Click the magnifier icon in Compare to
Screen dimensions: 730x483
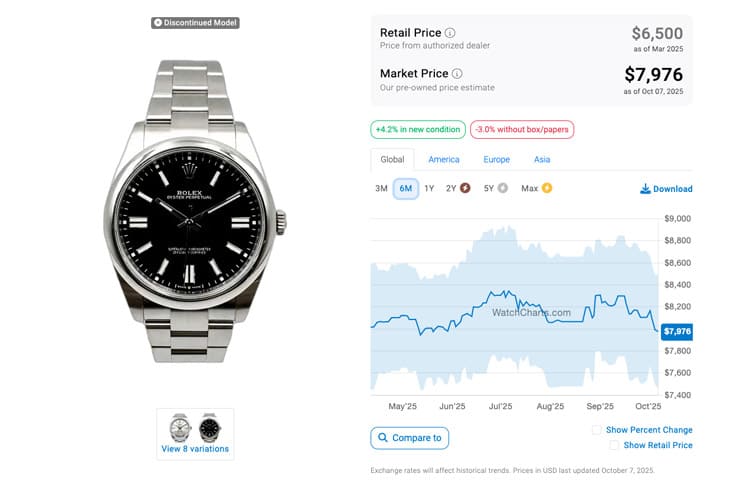point(382,438)
